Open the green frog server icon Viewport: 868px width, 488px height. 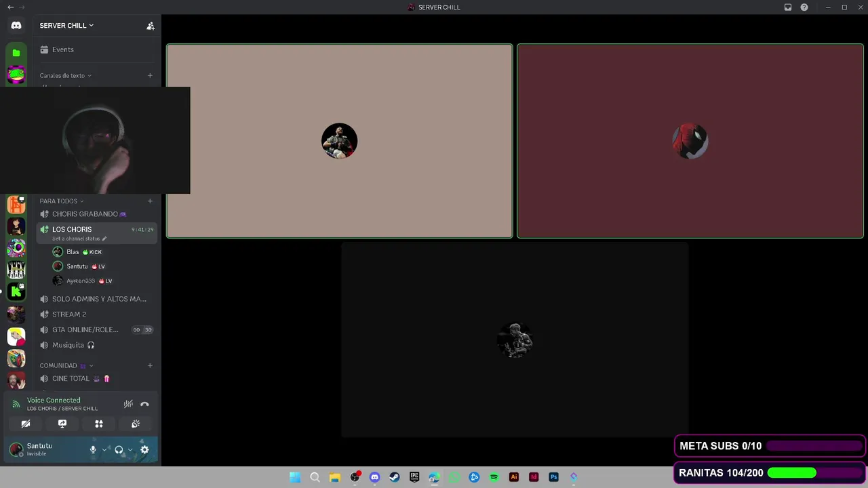16,75
